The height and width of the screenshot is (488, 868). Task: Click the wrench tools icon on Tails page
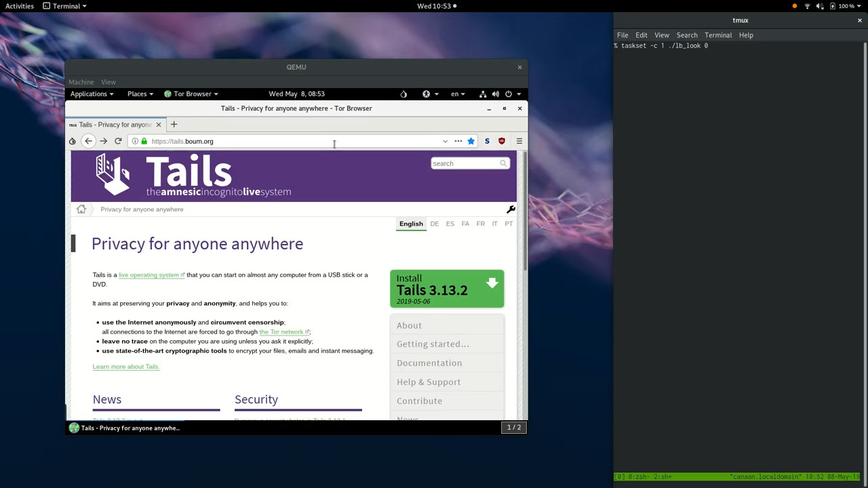coord(511,209)
